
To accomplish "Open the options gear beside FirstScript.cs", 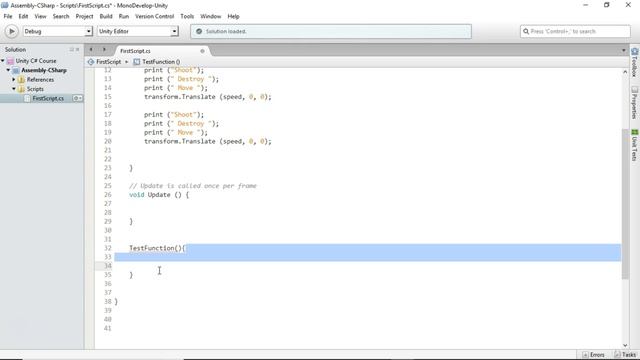I will (77, 98).
